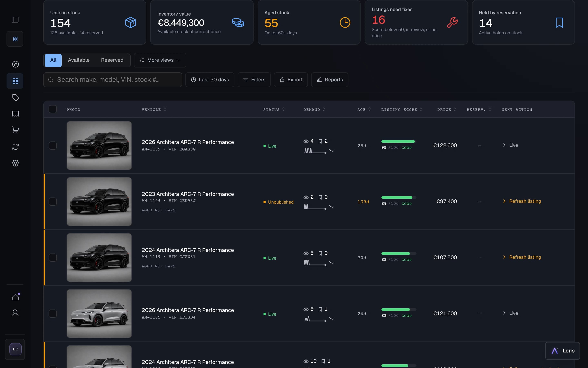
Task: Toggle the select-all checkbox in table header
Action: (52, 109)
